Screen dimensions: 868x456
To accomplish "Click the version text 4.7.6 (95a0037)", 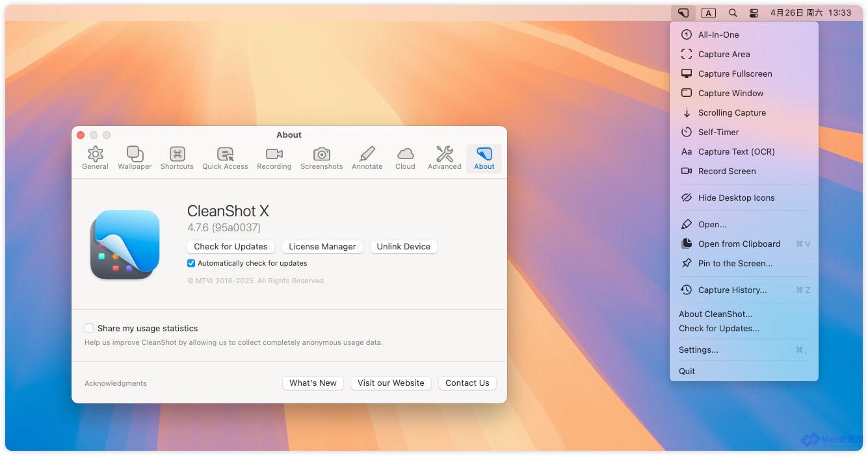I will coord(224,228).
